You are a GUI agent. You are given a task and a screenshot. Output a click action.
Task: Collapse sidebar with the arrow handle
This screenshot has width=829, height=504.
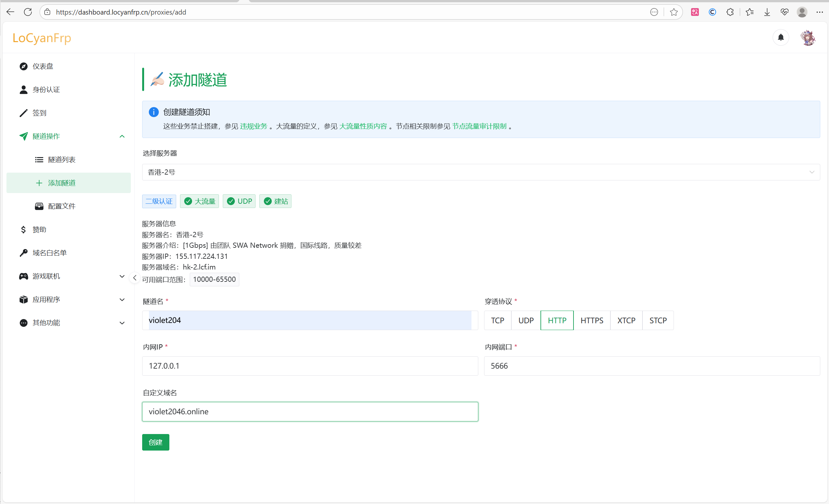coord(135,278)
